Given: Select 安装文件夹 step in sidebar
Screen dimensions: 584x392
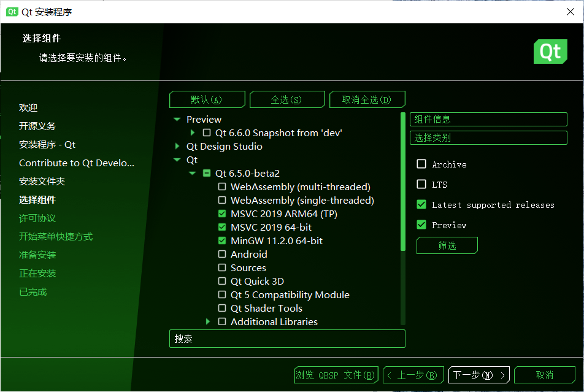Looking at the screenshot, I should tap(42, 182).
